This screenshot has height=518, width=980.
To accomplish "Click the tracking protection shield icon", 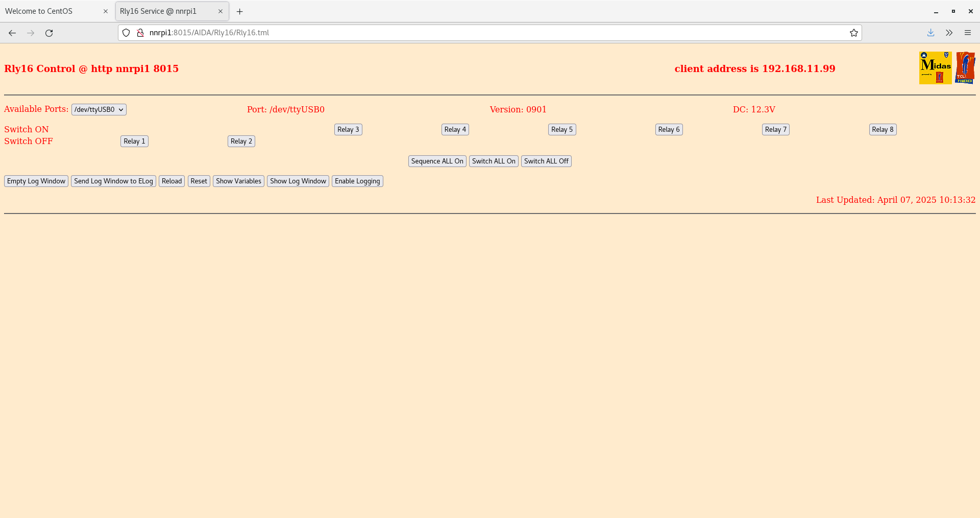I will click(126, 32).
